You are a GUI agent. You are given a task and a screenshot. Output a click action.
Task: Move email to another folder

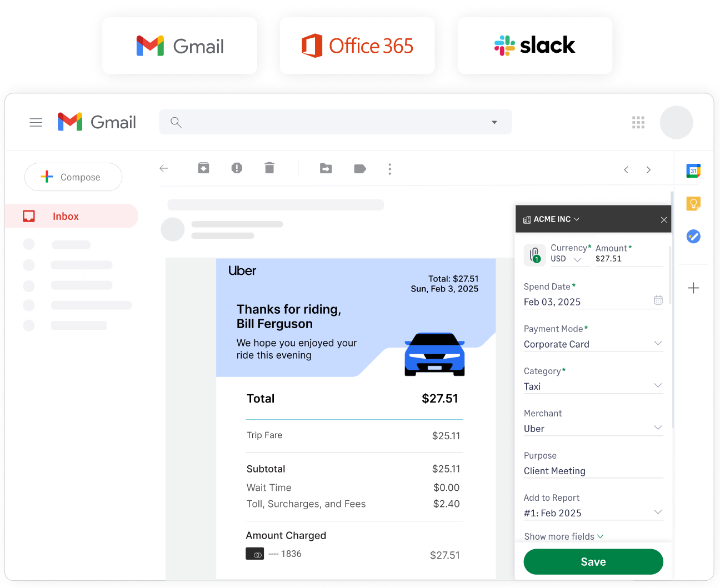click(x=326, y=168)
